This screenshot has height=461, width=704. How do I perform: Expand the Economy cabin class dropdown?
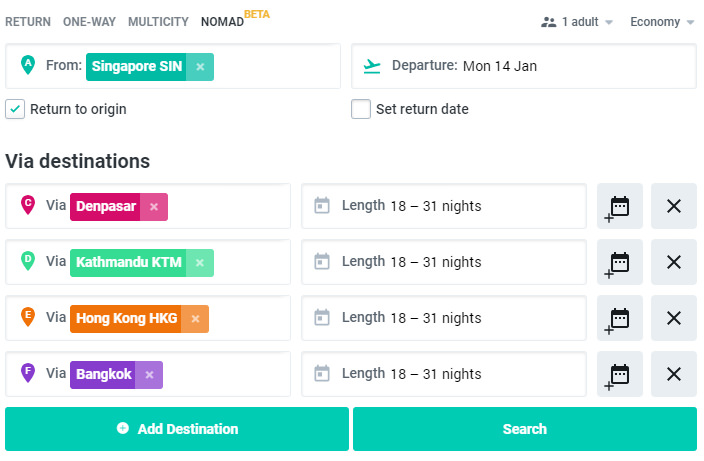pyautogui.click(x=661, y=22)
